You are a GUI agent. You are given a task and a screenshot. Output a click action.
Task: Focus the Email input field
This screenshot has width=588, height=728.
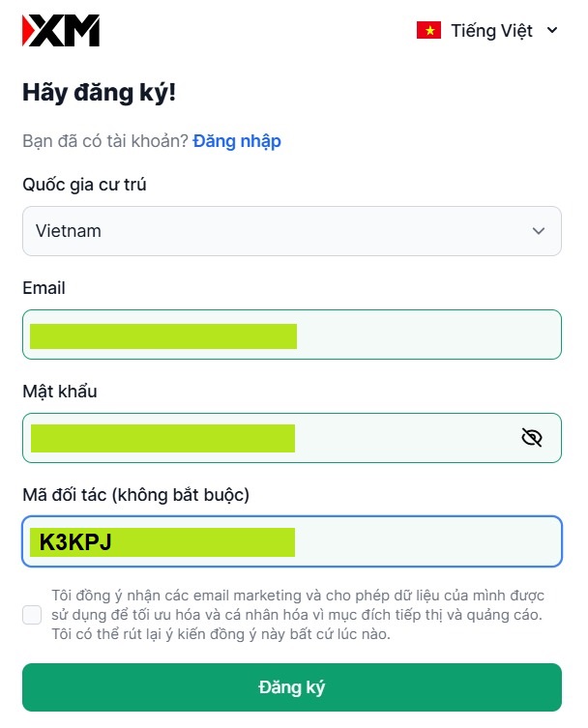point(291,335)
